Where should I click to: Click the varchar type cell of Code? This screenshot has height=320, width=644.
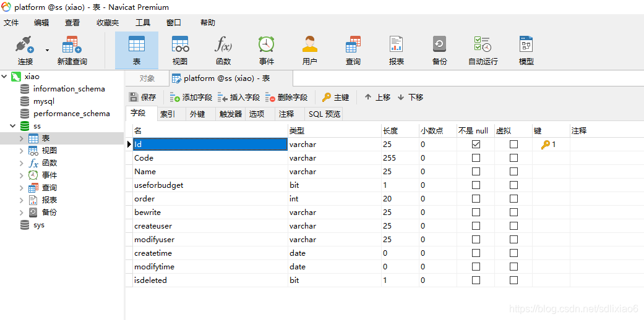[334, 158]
